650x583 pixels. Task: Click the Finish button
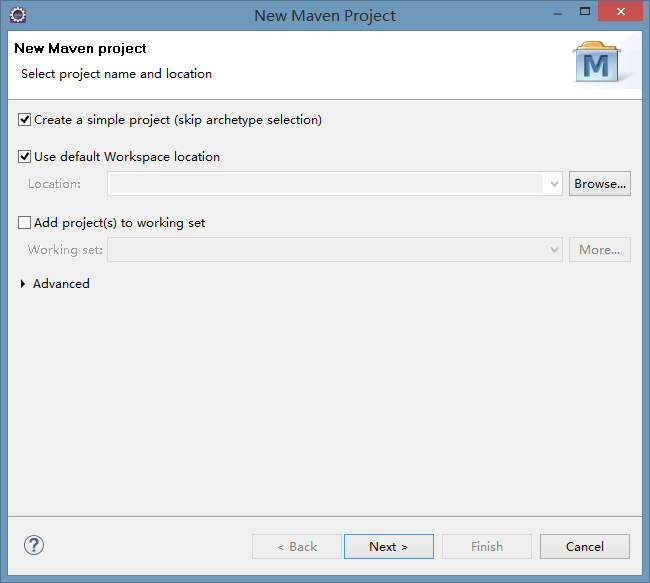pos(487,547)
